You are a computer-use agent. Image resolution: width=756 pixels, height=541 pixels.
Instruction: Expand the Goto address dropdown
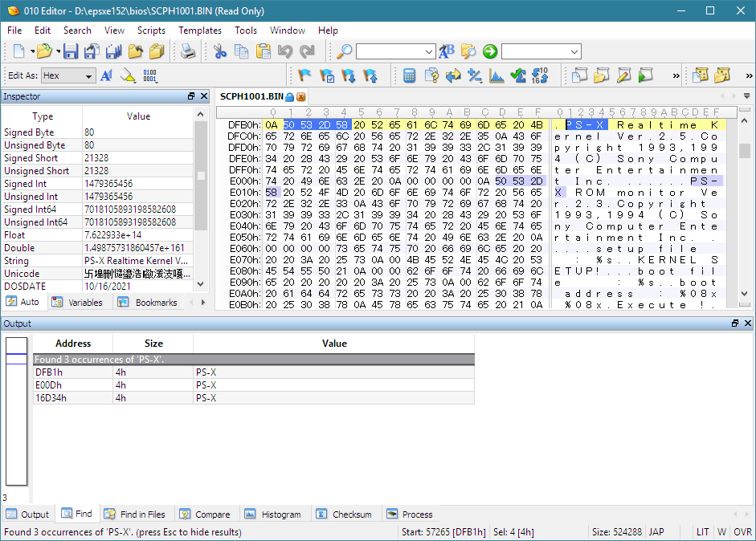pyautogui.click(x=574, y=51)
